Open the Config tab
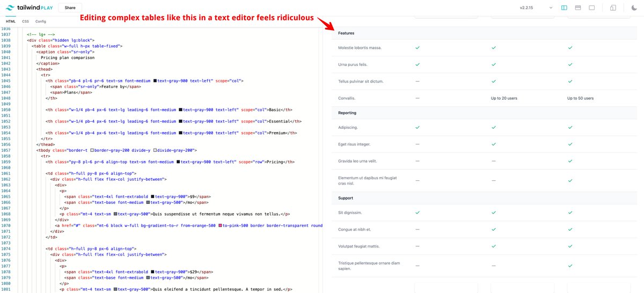 click(41, 21)
